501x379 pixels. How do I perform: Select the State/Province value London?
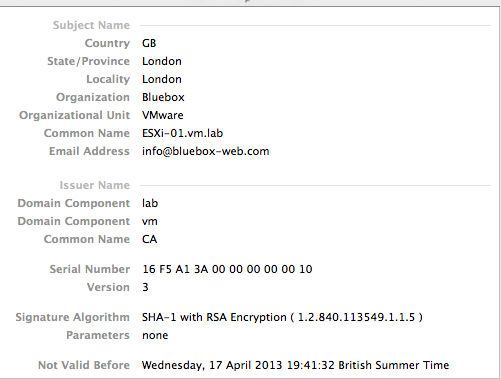pos(162,61)
